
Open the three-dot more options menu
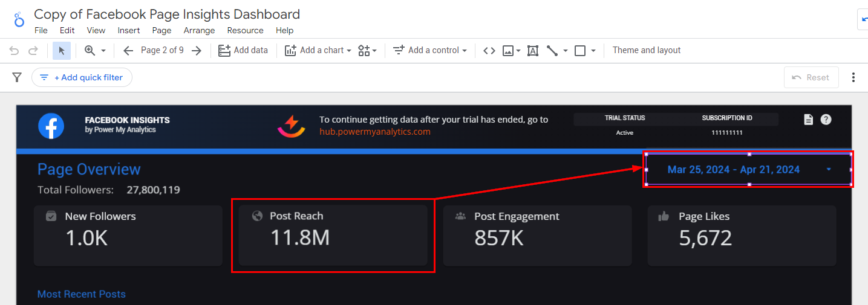[x=853, y=77]
